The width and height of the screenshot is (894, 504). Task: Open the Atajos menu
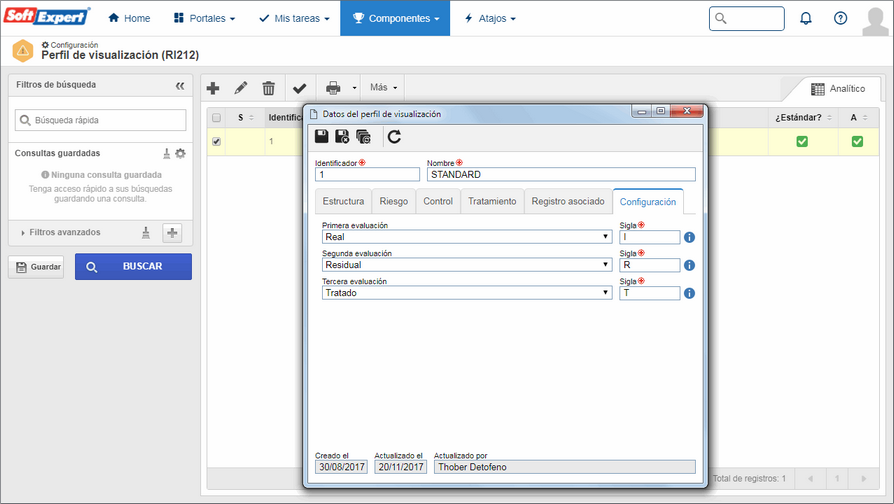pos(490,18)
